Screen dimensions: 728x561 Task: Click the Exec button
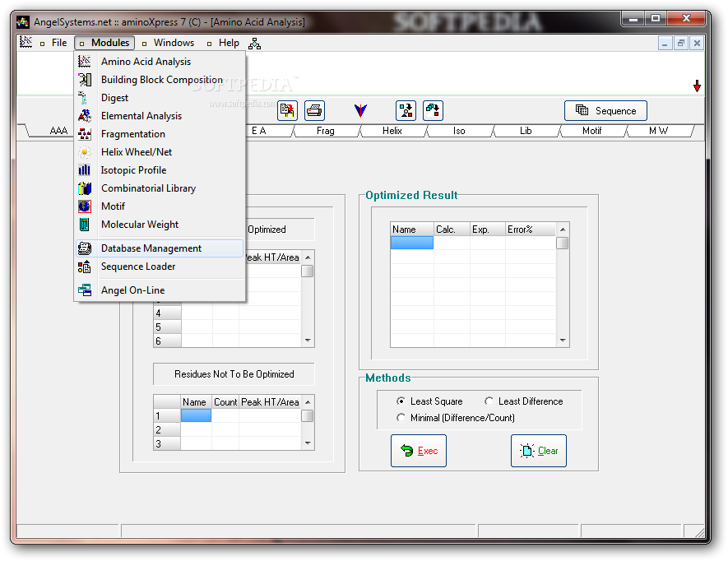[419, 451]
